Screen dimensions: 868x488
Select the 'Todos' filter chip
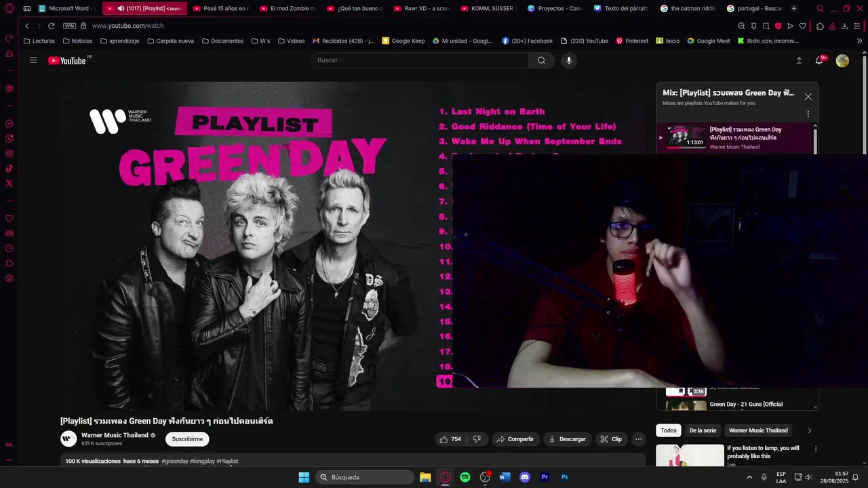coord(669,430)
